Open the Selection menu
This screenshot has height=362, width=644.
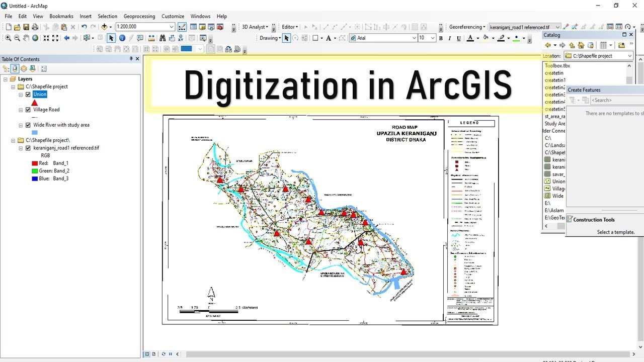tap(107, 16)
